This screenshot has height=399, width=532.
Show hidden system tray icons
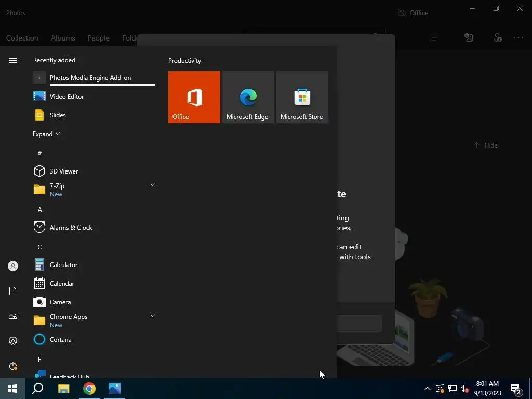(x=428, y=389)
